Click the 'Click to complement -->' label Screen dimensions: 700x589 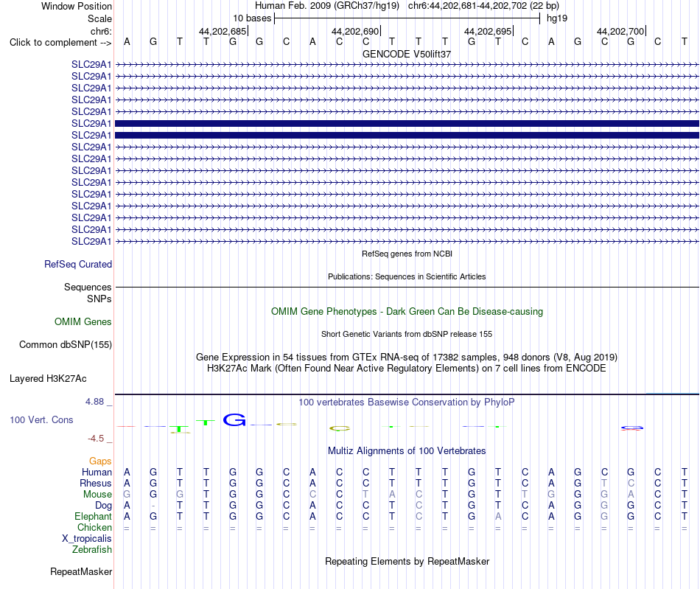click(60, 43)
